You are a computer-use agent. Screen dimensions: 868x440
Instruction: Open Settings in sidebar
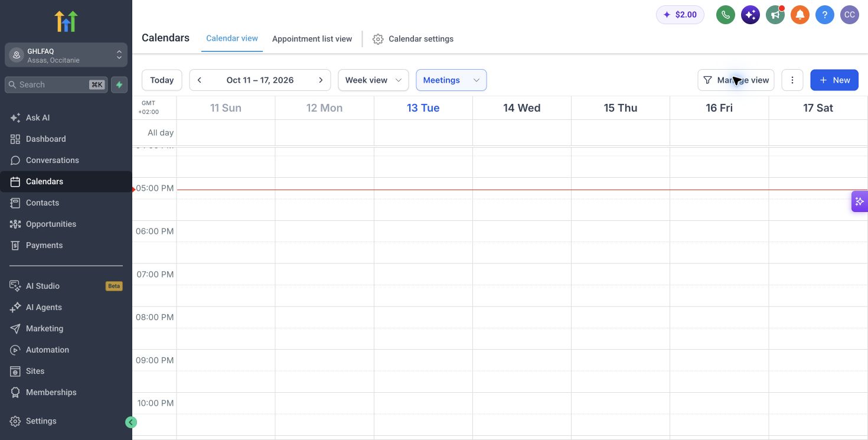click(66, 421)
